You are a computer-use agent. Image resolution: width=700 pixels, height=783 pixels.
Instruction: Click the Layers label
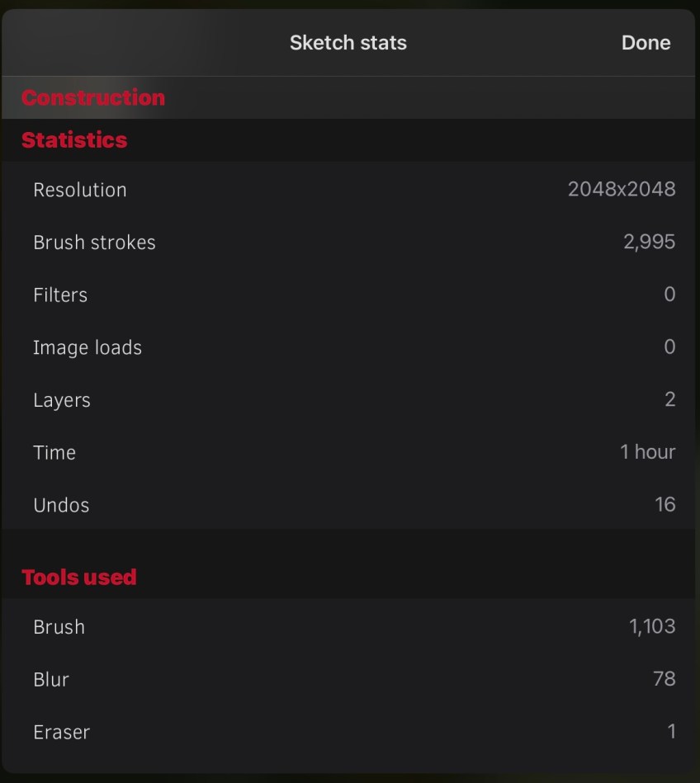click(x=62, y=400)
